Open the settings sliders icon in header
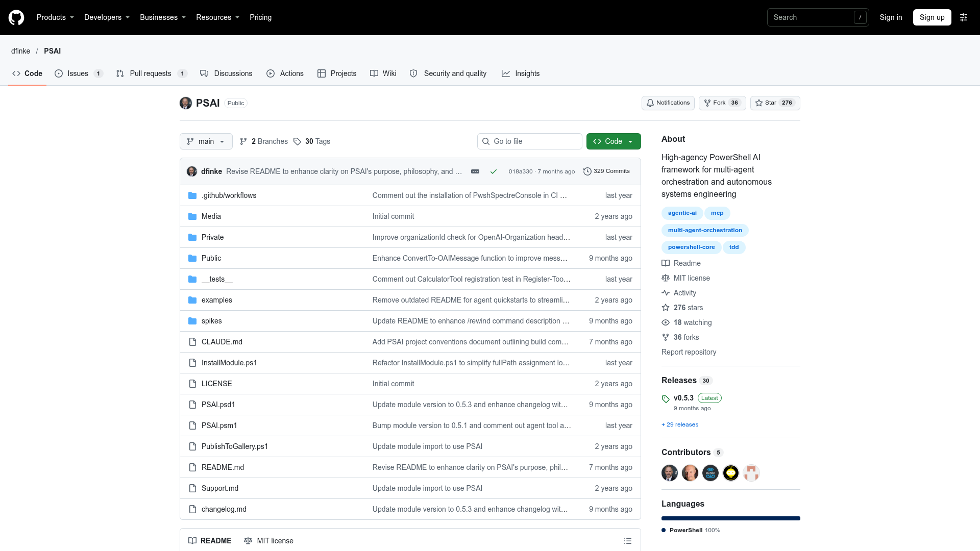The image size is (980, 551). click(x=964, y=17)
